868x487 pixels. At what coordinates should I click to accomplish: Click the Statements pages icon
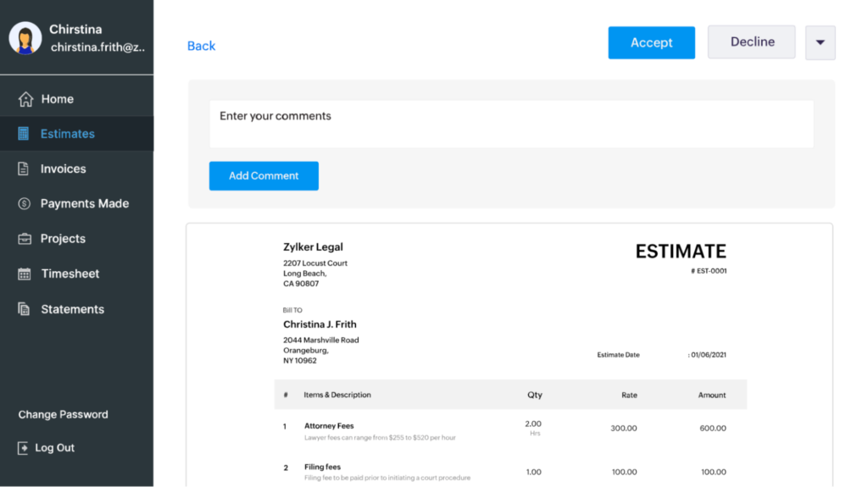point(24,309)
